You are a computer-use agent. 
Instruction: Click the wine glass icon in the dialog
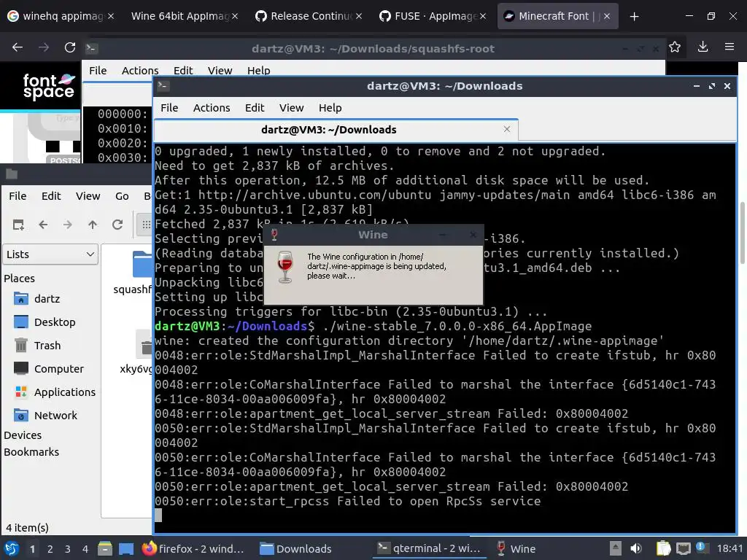click(285, 267)
